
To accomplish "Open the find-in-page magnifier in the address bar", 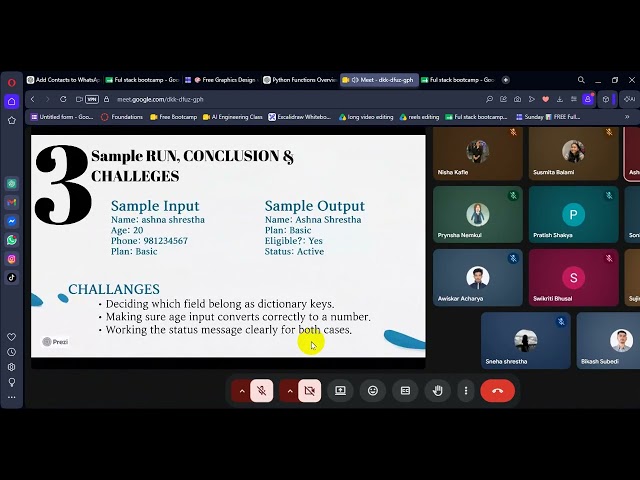I will (x=489, y=99).
